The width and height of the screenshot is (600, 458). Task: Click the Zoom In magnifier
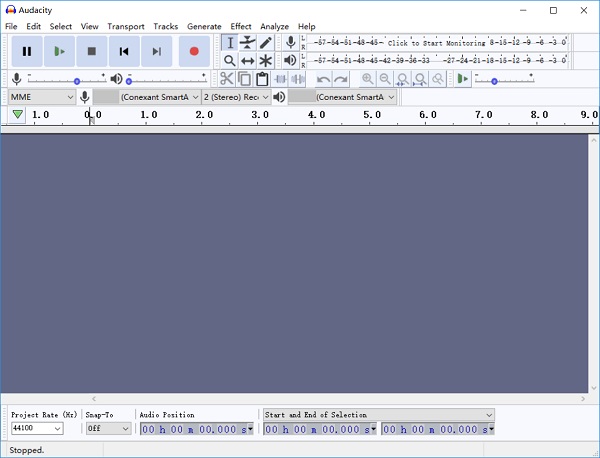pyautogui.click(x=367, y=79)
